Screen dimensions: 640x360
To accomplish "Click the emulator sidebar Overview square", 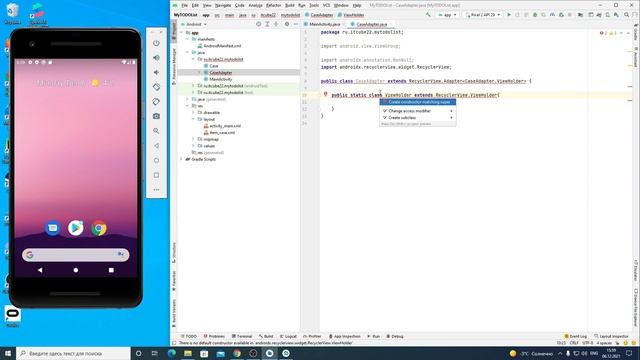I will [156, 175].
